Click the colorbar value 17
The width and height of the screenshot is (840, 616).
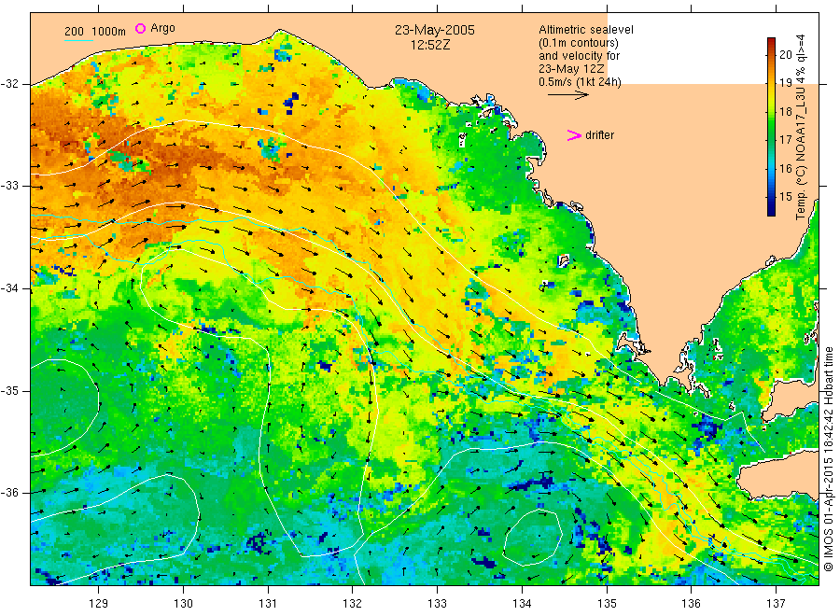(785, 140)
